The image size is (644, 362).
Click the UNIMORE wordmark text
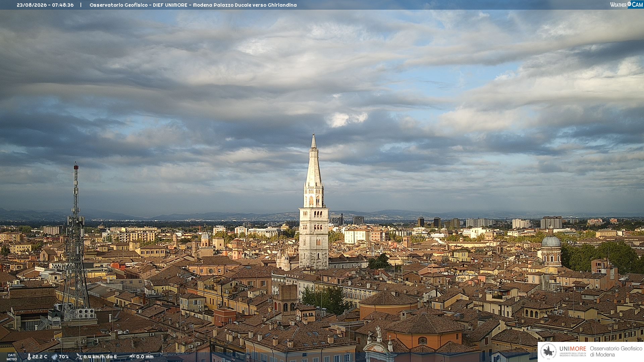coord(573,349)
